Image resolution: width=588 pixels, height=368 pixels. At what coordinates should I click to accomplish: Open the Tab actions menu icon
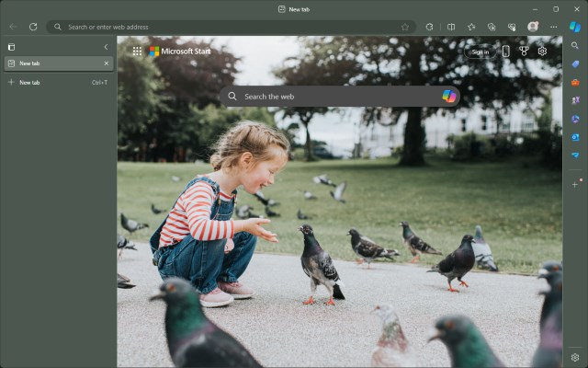(x=12, y=47)
